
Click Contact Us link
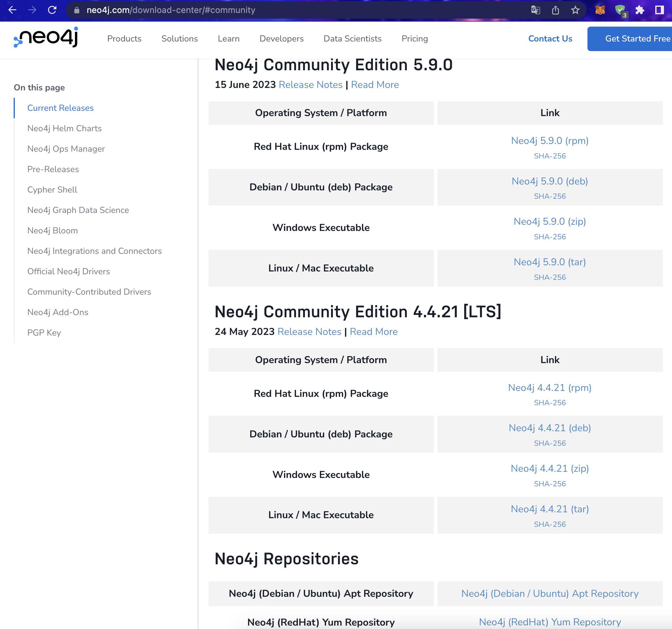(x=550, y=39)
